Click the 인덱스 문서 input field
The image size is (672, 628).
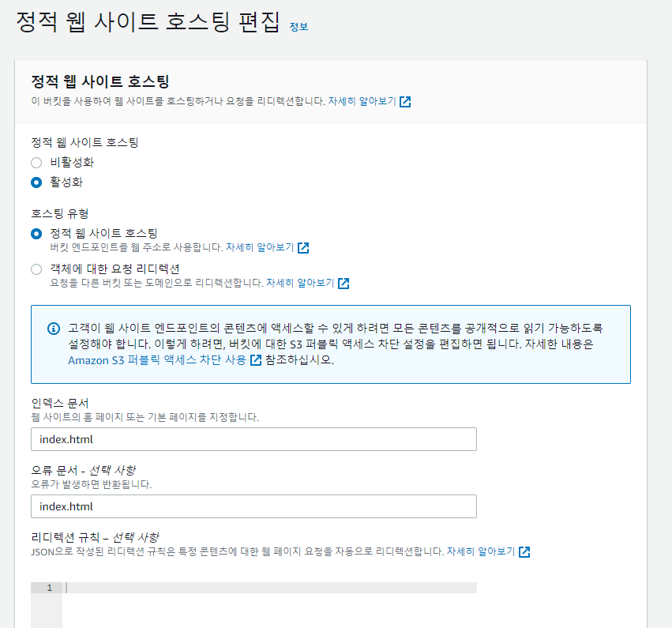pyautogui.click(x=253, y=439)
